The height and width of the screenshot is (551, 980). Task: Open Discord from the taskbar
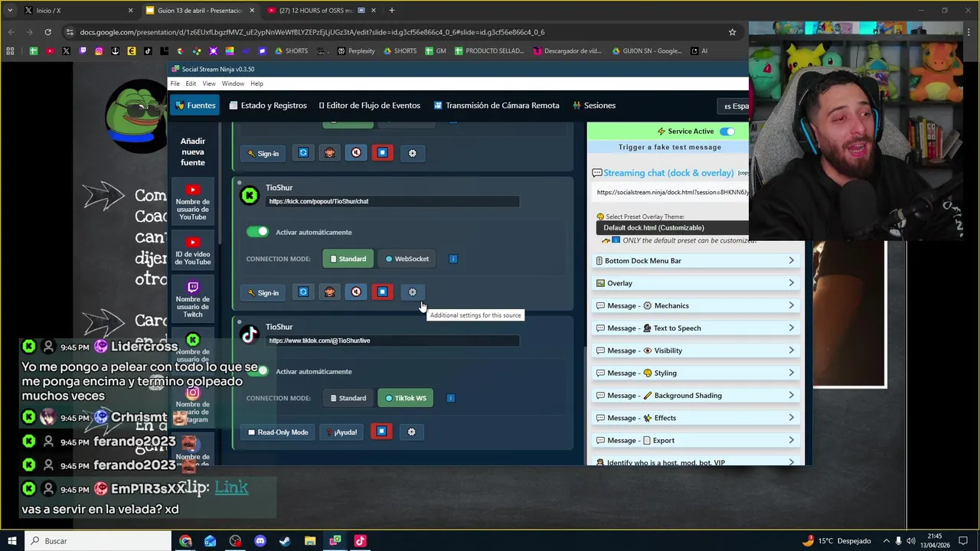(260, 541)
